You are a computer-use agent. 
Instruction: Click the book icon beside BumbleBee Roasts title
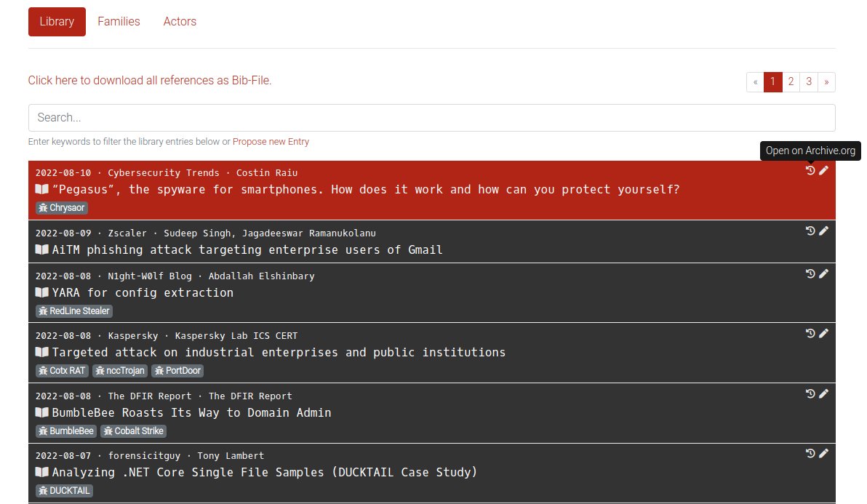41,412
